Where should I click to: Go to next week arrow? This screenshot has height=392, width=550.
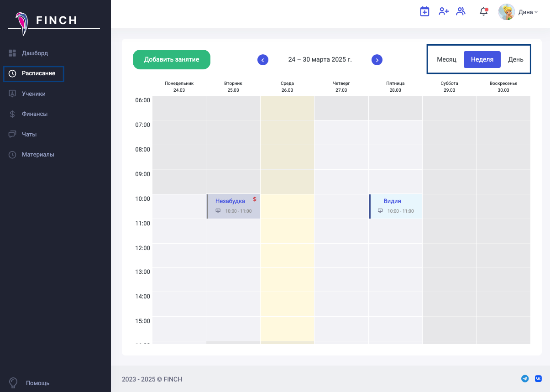pos(377,60)
